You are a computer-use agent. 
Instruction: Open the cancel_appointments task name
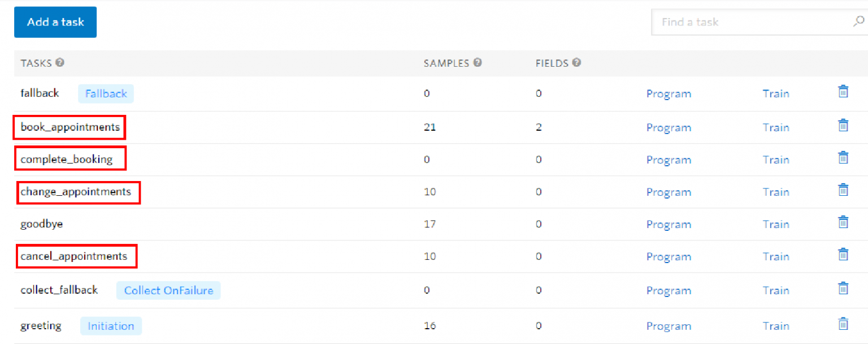pos(74,256)
